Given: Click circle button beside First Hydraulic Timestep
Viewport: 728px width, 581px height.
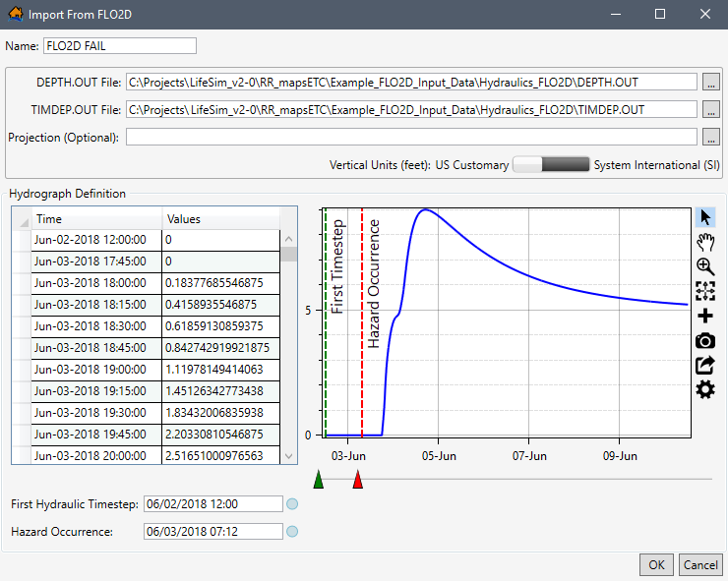Looking at the screenshot, I should [x=292, y=504].
